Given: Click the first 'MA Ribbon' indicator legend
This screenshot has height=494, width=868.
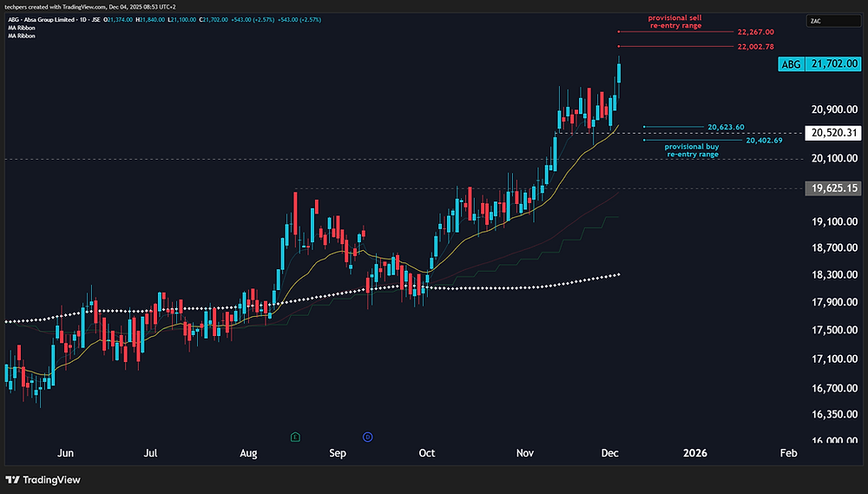Looking at the screenshot, I should tap(22, 28).
